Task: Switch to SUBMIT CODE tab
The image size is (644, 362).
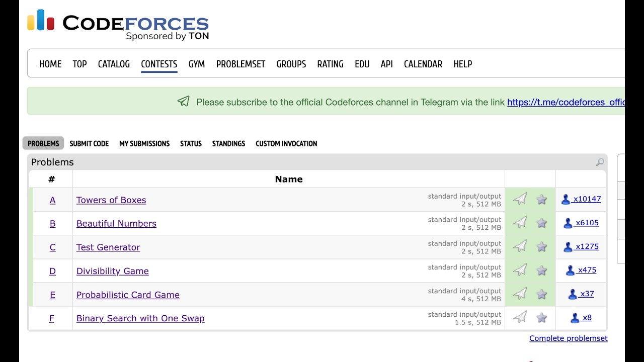Action: click(x=89, y=143)
